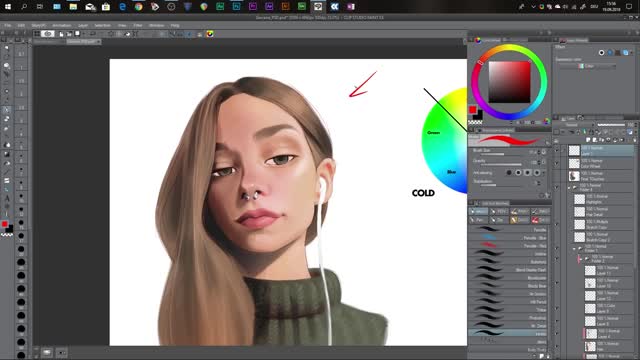640x360 pixels.
Task: Pick the red foreground color swatch in color panel
Action: click(473, 109)
